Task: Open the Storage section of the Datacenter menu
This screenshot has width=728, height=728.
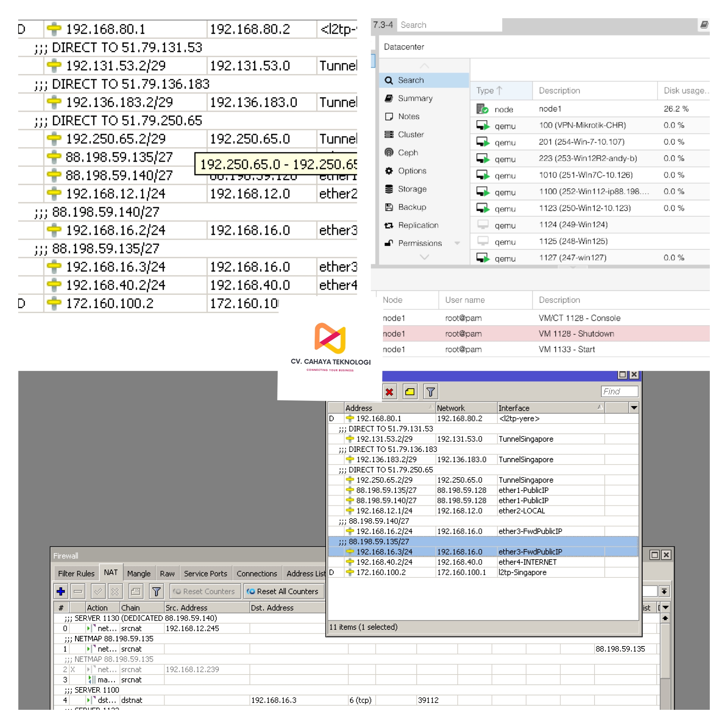Action: coord(412,189)
